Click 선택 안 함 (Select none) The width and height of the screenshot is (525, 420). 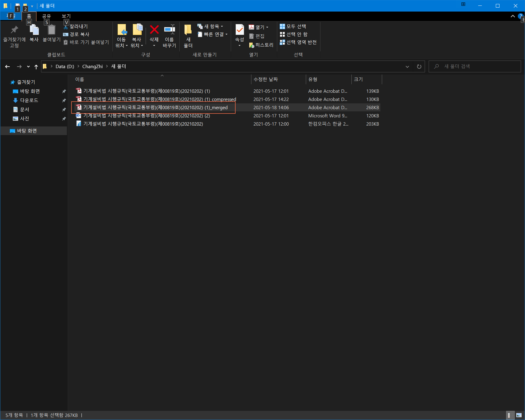(294, 34)
